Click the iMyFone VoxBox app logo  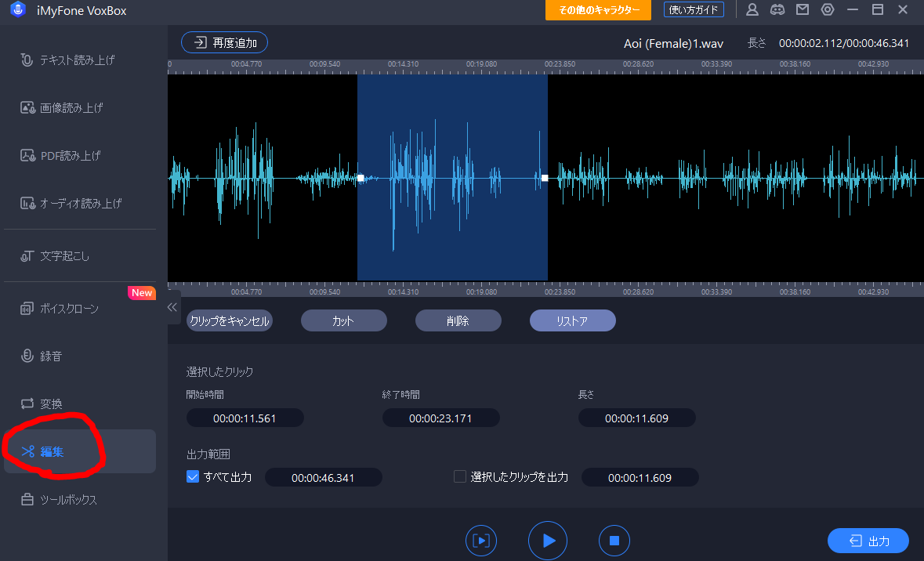[18, 9]
